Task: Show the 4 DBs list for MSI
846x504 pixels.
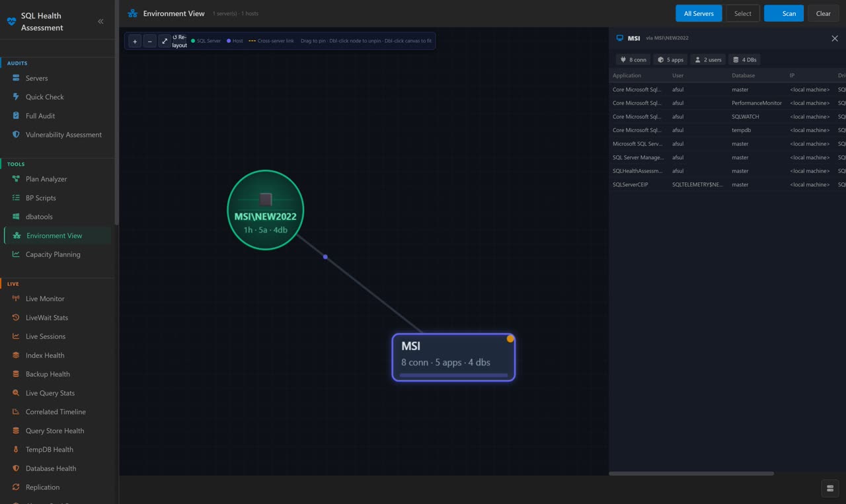Action: click(x=744, y=59)
